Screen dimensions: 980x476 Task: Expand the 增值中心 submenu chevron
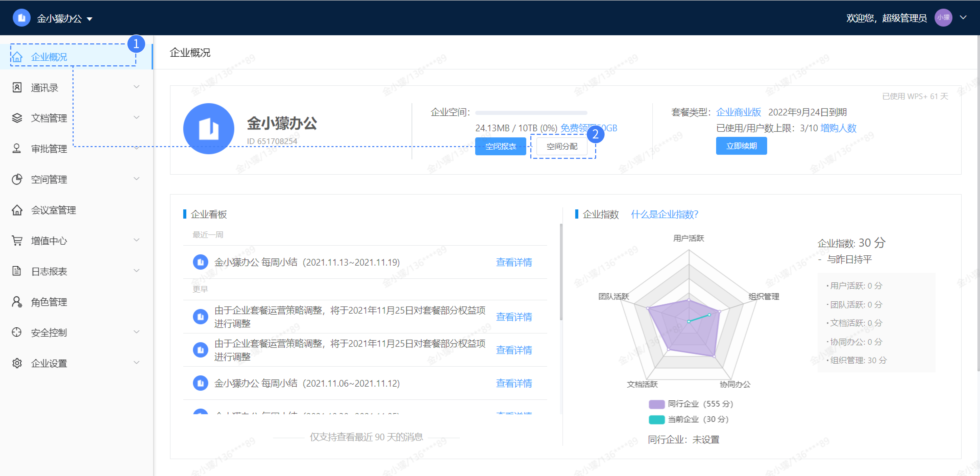(137, 240)
